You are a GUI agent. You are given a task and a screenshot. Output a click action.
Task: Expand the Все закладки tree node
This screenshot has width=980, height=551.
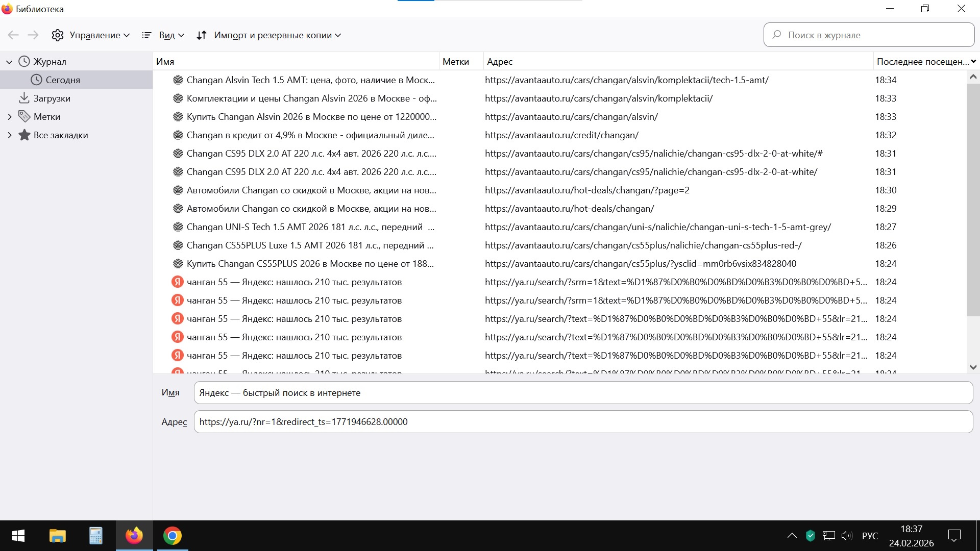point(9,135)
